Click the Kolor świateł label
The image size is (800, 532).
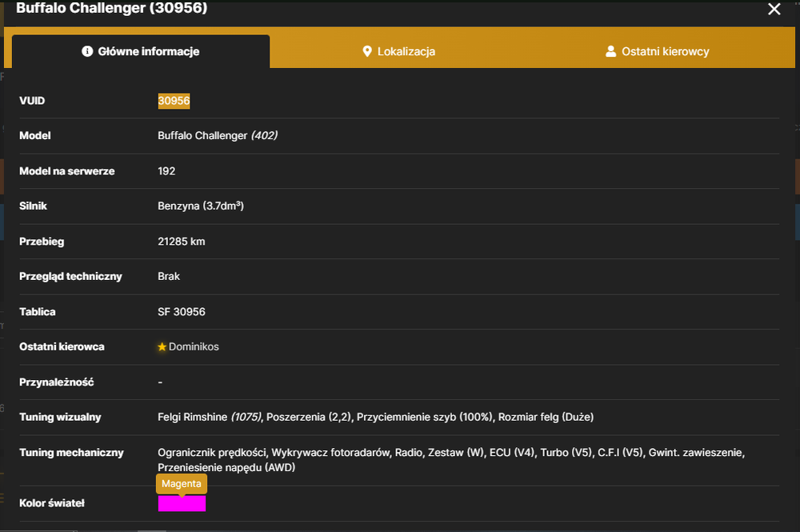coord(52,503)
